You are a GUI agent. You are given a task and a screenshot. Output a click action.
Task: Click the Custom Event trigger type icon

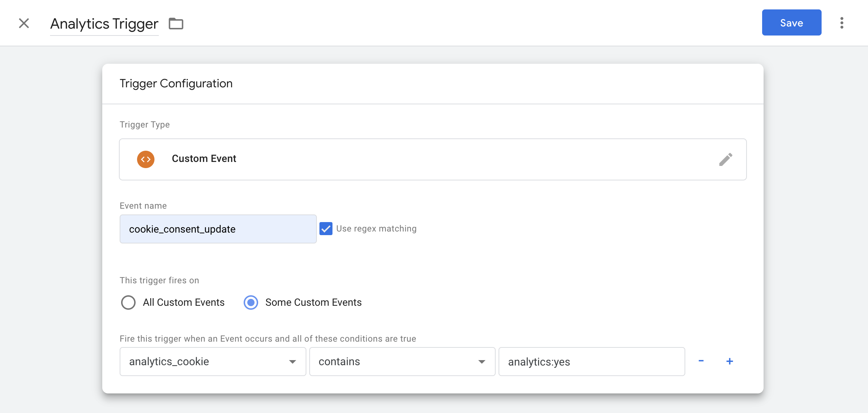point(146,159)
